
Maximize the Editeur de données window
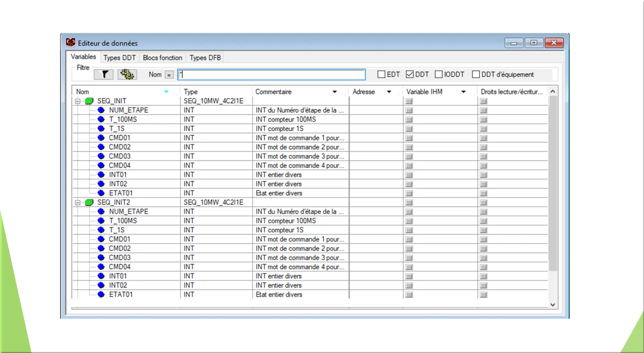point(534,43)
